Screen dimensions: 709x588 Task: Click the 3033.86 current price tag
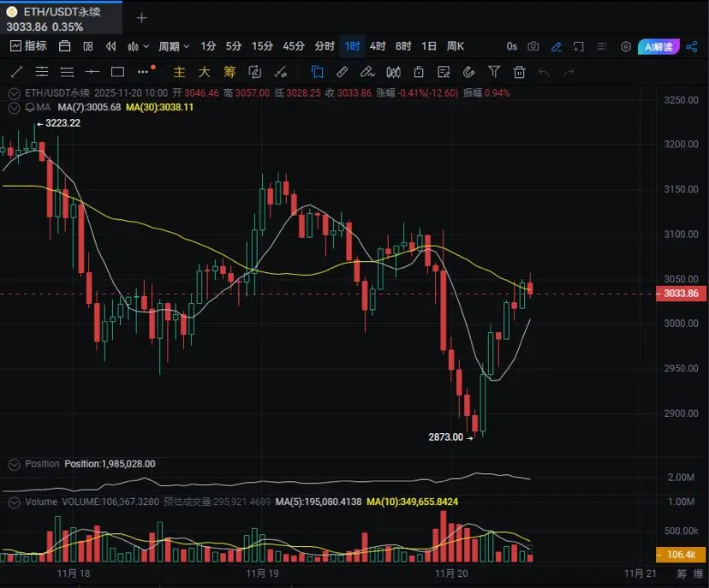[681, 294]
